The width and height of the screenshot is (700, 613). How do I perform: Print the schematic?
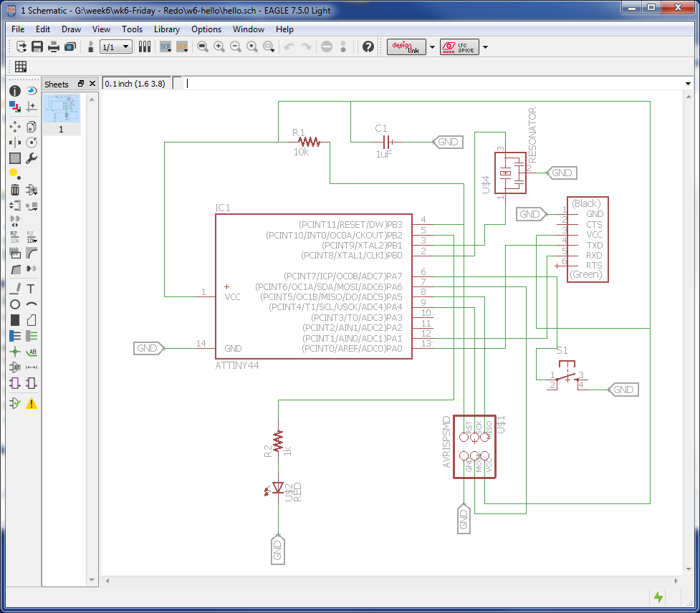tap(54, 47)
